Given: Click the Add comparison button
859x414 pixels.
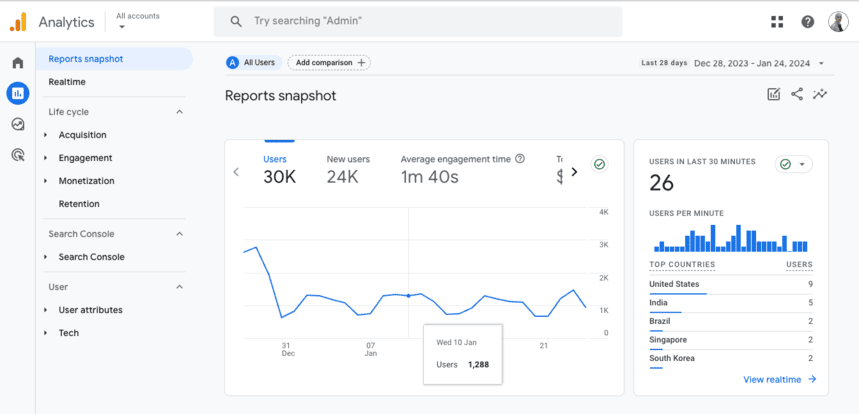Looking at the screenshot, I should point(329,63).
